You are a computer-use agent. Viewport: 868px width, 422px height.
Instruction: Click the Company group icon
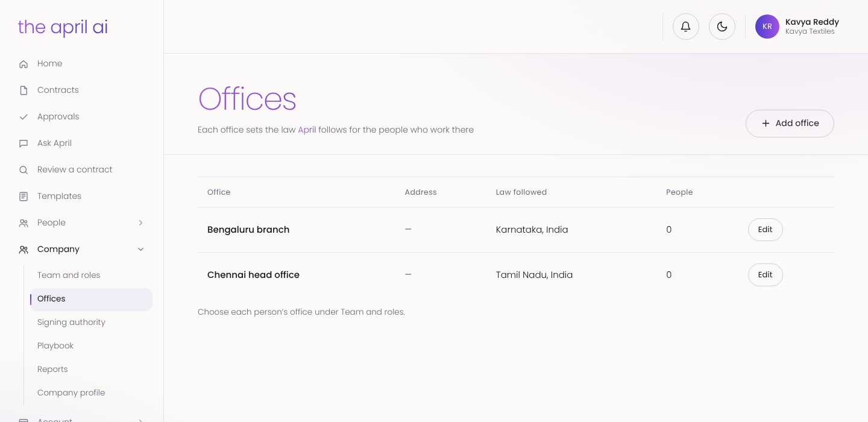[24, 250]
